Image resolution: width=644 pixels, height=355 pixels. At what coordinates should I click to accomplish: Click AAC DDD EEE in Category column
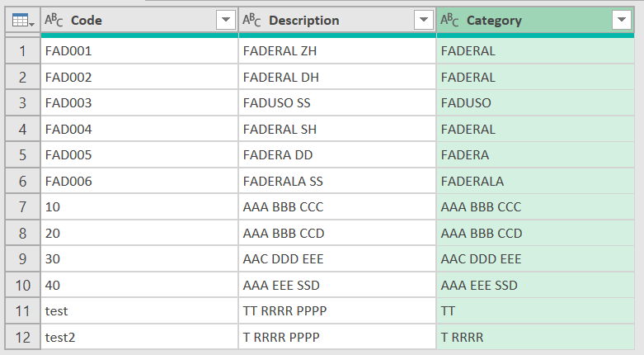coord(535,259)
